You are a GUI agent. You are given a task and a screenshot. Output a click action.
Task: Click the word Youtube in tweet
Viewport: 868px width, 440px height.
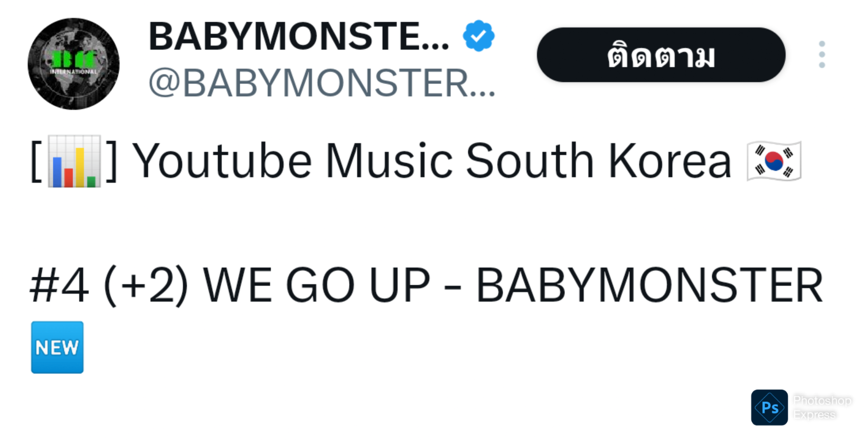click(222, 161)
